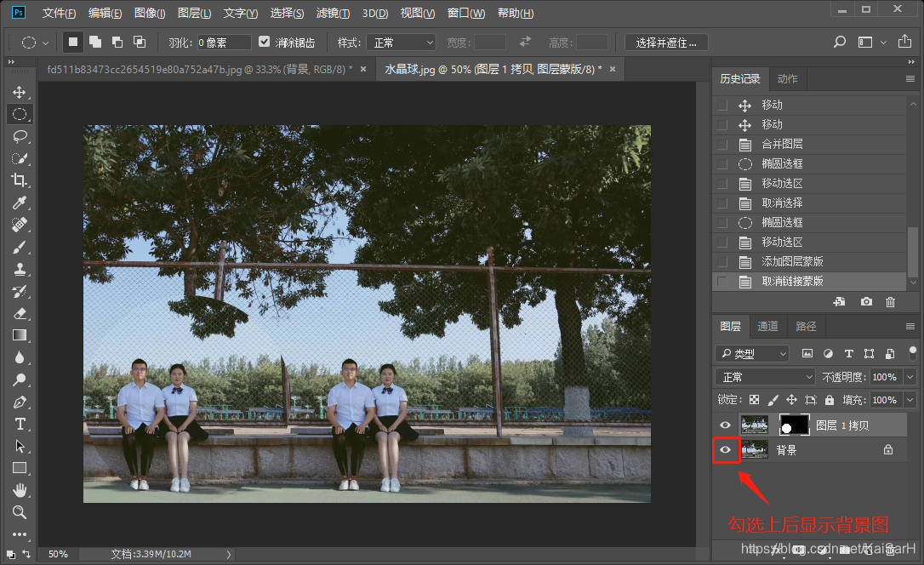Open the 文件(F) menu

click(x=59, y=13)
